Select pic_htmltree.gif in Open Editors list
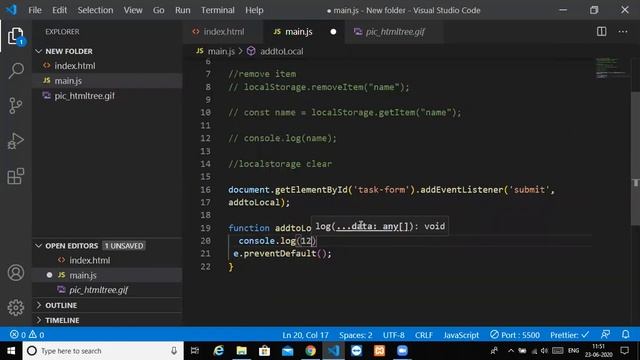Screen dimensions: 640x360 point(107,290)
